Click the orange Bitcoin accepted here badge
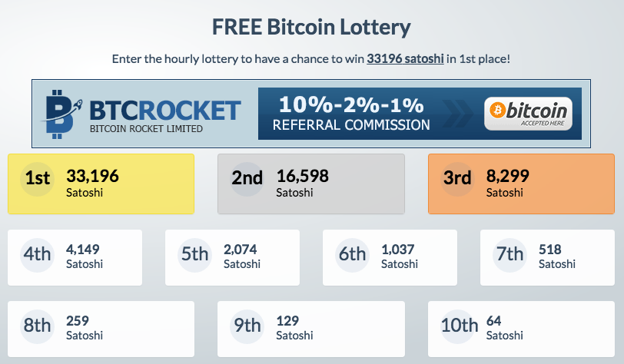624x364 pixels. (x=528, y=114)
